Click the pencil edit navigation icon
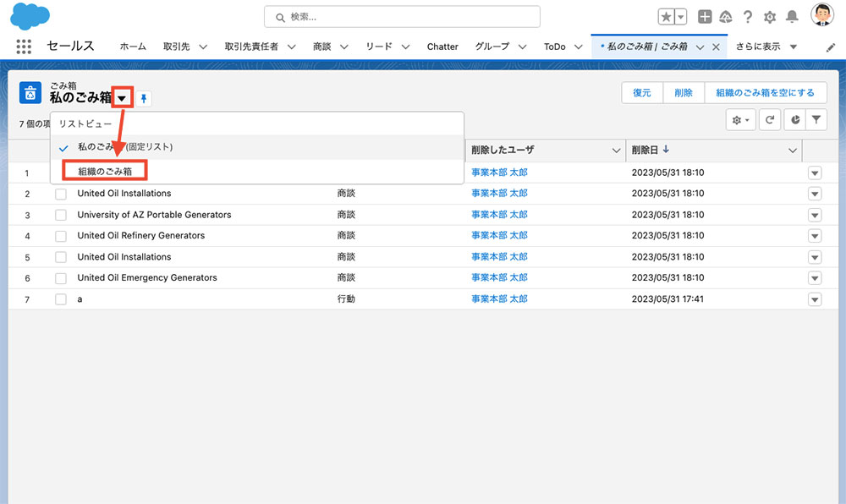The image size is (846, 504). [x=831, y=47]
